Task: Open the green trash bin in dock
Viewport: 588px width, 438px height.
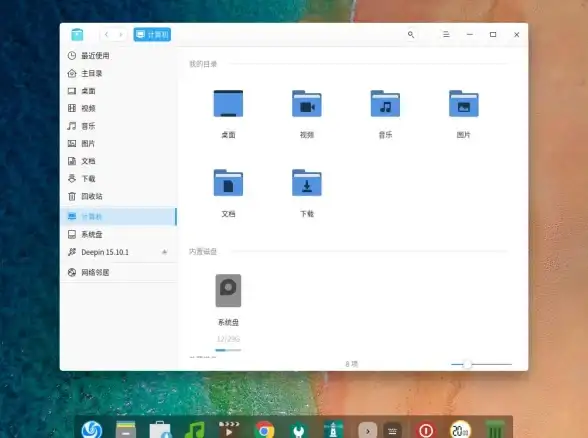Action: (x=495, y=430)
